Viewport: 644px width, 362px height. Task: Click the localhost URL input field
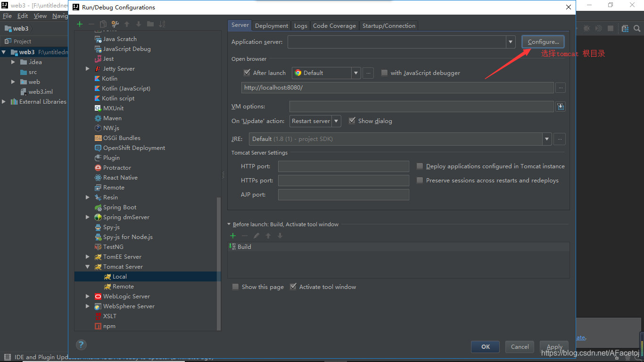(x=397, y=88)
